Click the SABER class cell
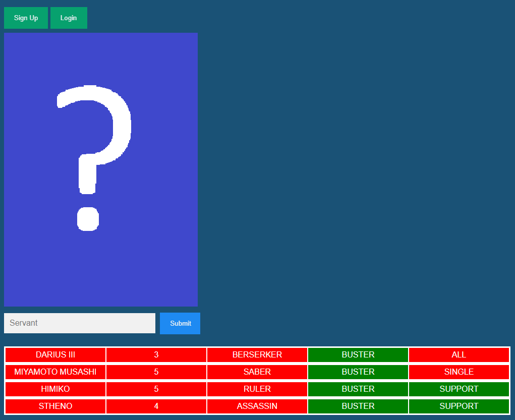The image size is (515, 420). (x=257, y=372)
